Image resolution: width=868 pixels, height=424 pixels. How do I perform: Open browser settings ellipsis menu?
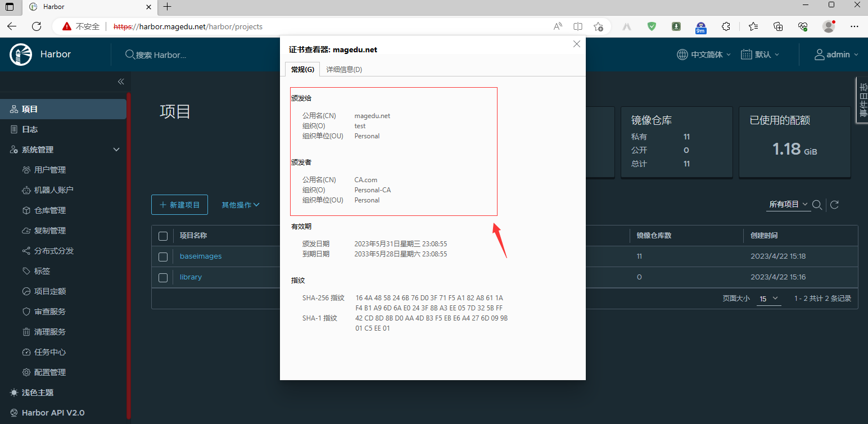855,26
